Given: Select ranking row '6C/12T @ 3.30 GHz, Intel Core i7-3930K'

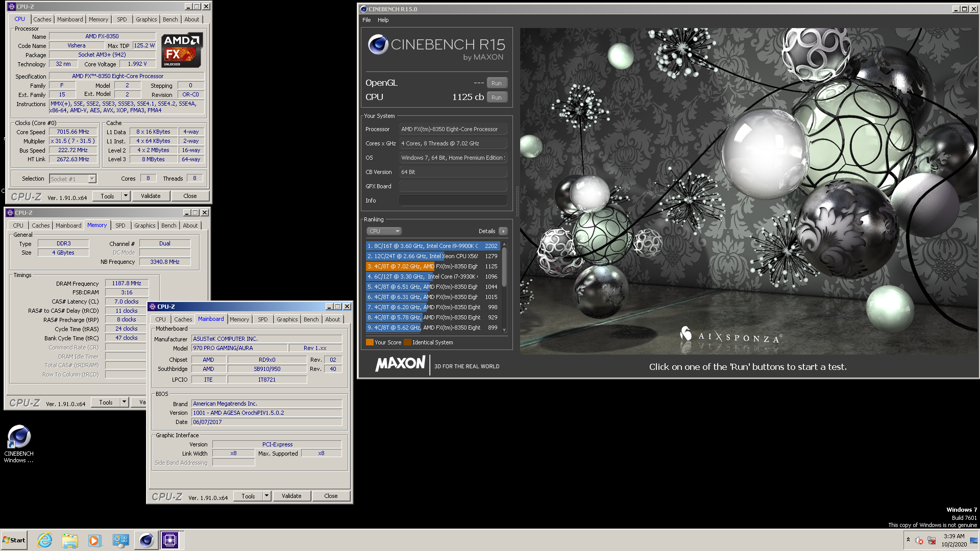Looking at the screenshot, I should 433,277.
